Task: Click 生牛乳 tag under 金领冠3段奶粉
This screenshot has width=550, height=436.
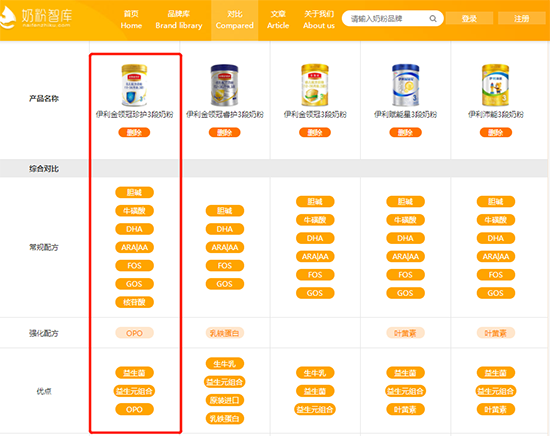Action: (315, 373)
